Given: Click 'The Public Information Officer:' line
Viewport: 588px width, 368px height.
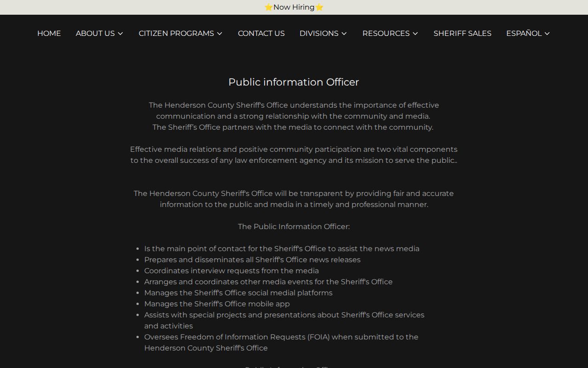Looking at the screenshot, I should click(294, 226).
